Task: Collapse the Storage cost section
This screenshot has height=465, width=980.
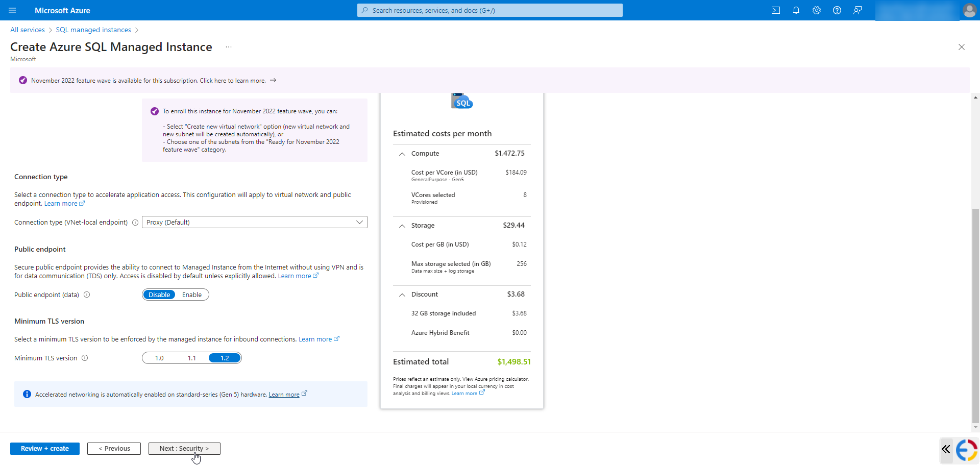Action: [401, 225]
